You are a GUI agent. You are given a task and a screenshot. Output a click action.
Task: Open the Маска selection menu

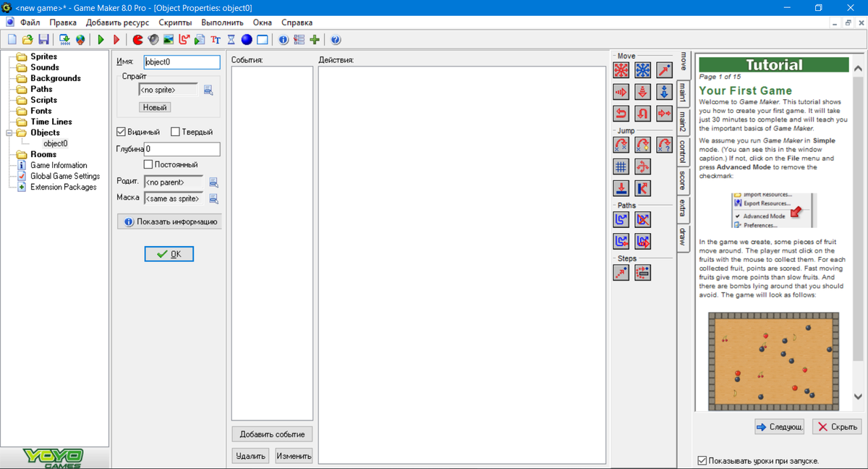point(213,198)
